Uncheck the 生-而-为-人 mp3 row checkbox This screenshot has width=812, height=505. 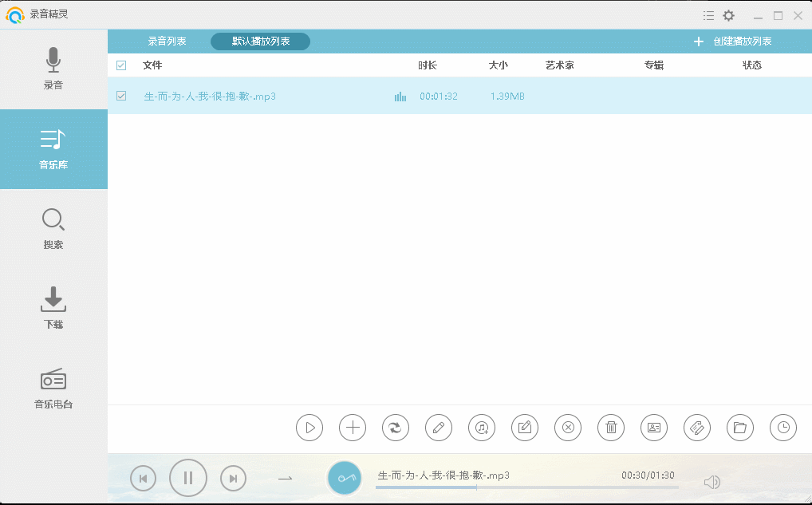point(121,96)
